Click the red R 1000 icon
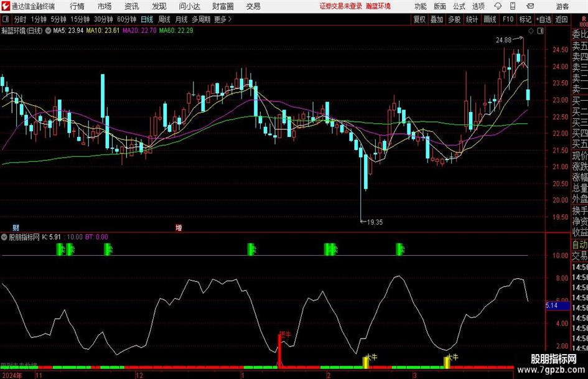 [x=584, y=21]
